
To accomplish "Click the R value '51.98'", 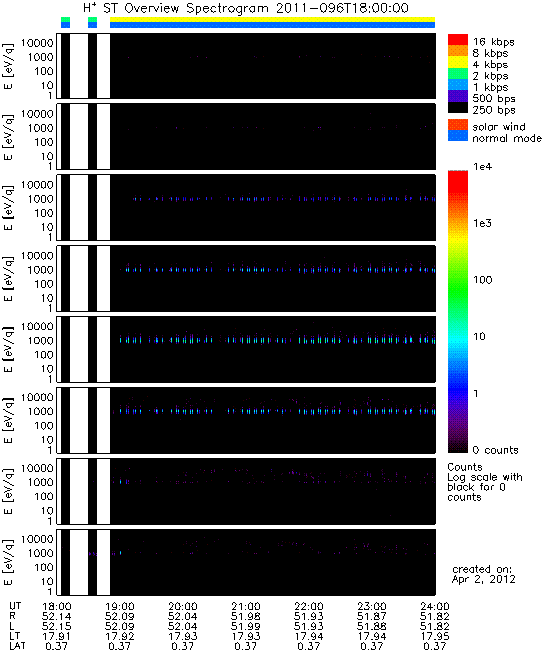I will click(x=246, y=616).
